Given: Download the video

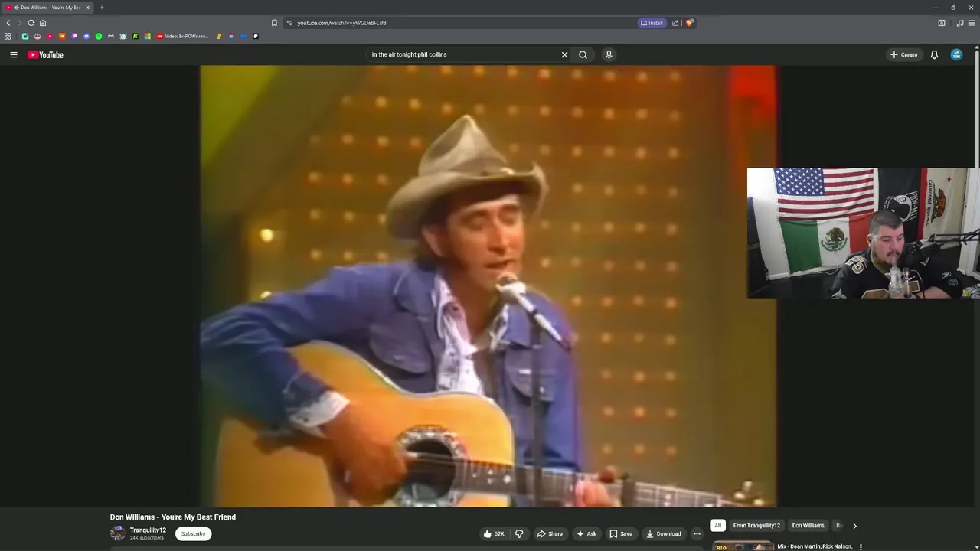Looking at the screenshot, I should pyautogui.click(x=663, y=533).
